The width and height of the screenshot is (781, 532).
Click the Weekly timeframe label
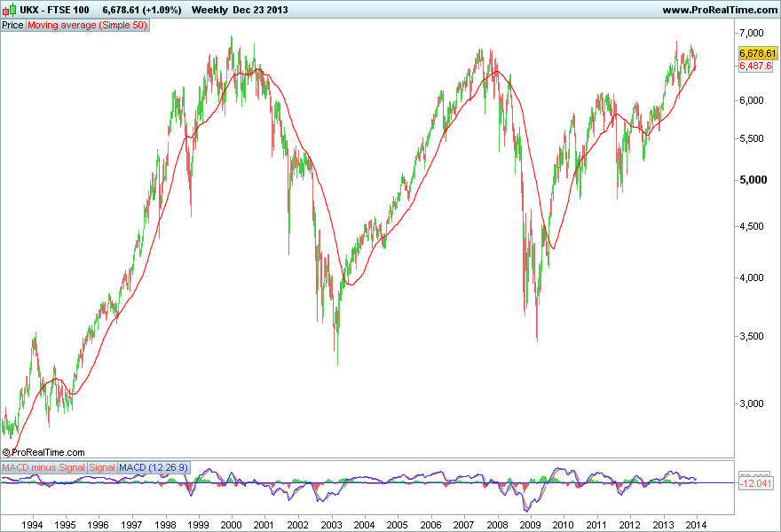[x=209, y=10]
